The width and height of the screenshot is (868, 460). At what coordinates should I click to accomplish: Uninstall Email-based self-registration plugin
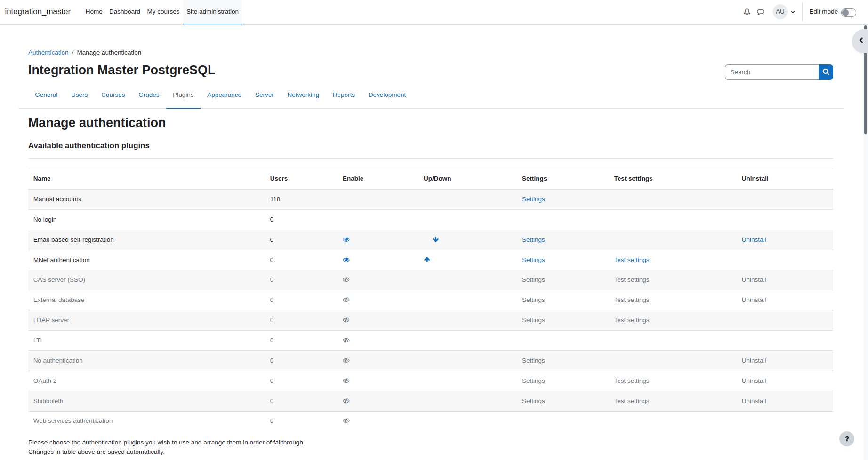tap(754, 240)
